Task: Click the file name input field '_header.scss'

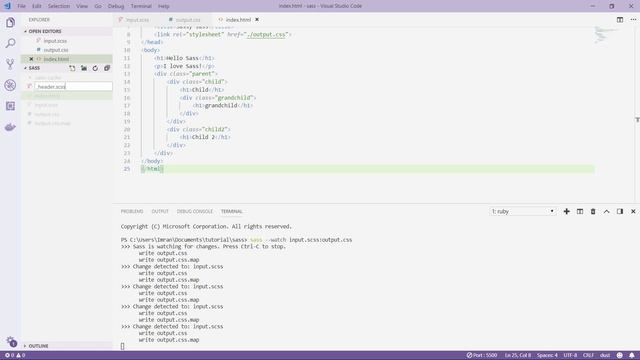Action: (x=73, y=87)
